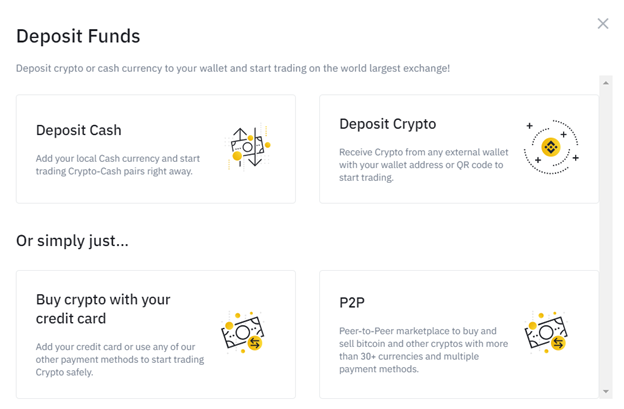Screen dimensions: 624x409
Task: Click the Peer-to-Peer marketplace description text
Action: (423, 350)
